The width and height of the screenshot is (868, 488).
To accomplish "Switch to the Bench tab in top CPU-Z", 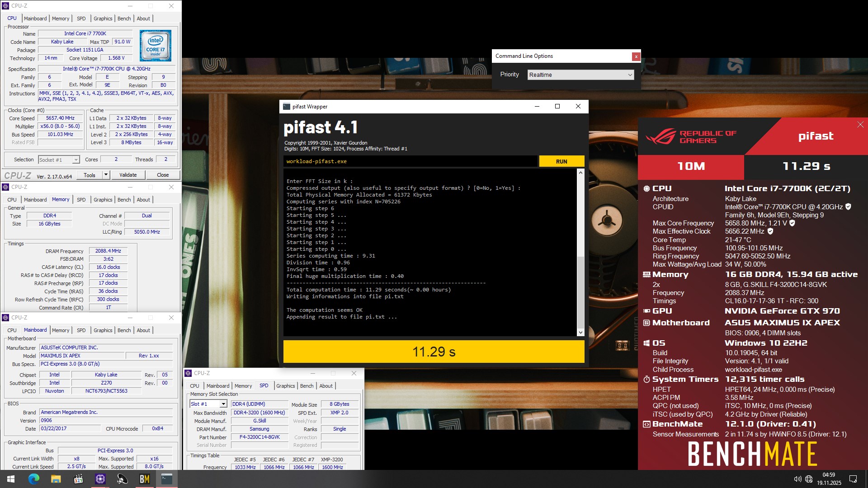I will tap(124, 19).
